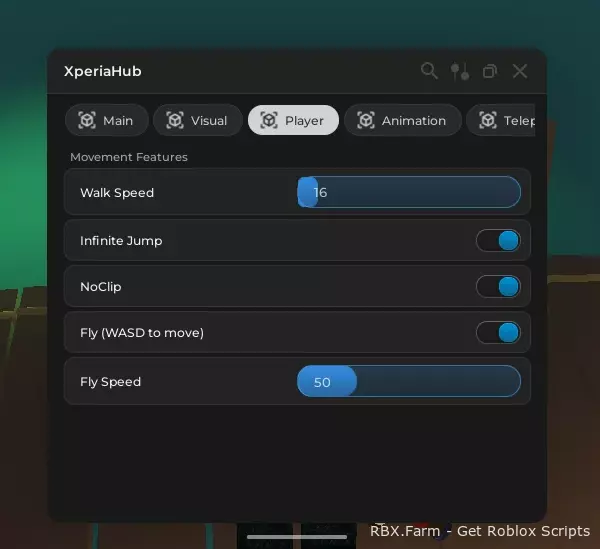Click the Walk Speed label
Screen dimensions: 600x549
click(x=117, y=192)
